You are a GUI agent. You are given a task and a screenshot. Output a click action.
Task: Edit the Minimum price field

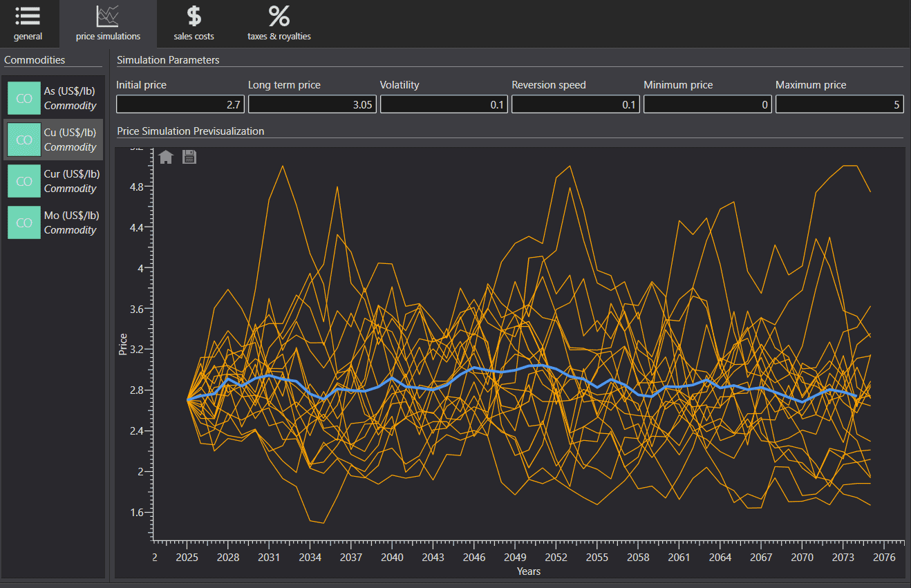[x=708, y=104]
